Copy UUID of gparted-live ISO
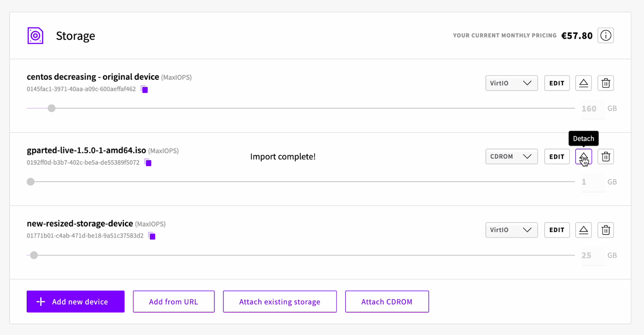644x335 pixels. click(x=148, y=162)
